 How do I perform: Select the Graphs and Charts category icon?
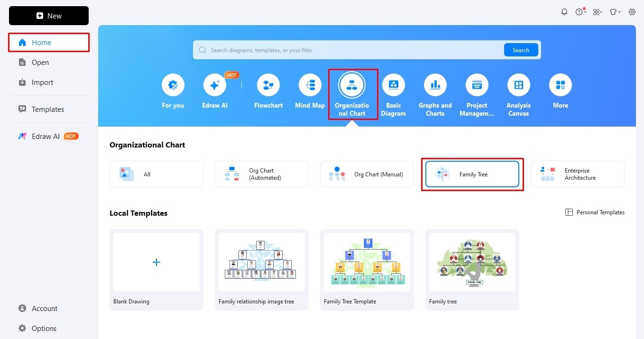(435, 85)
